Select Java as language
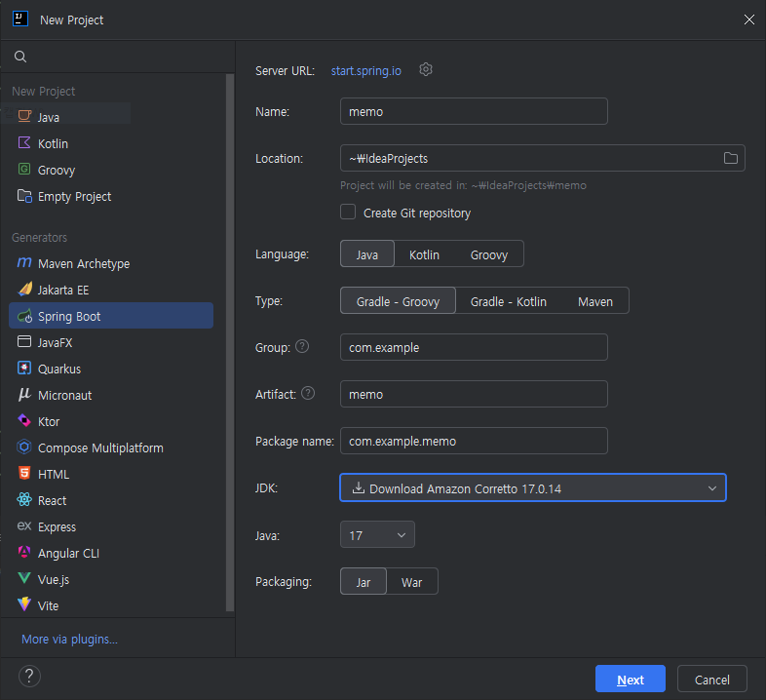 click(x=366, y=253)
